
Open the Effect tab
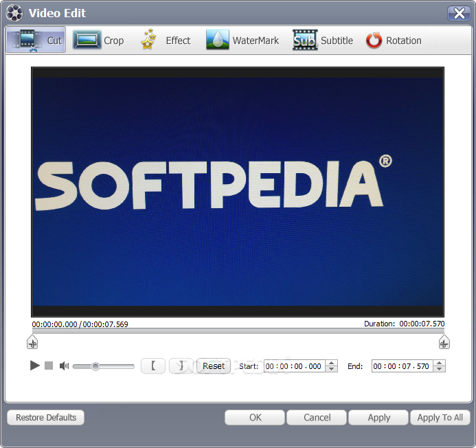pyautogui.click(x=166, y=40)
